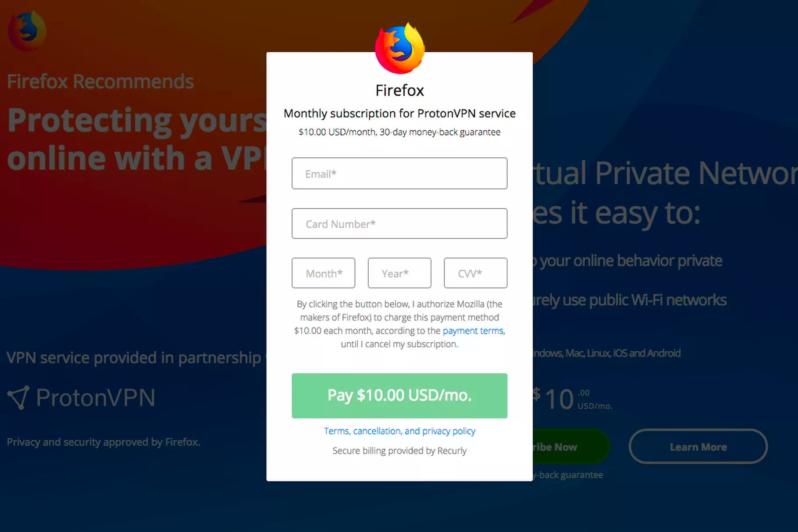Viewport: 798px width, 532px height.
Task: Click the Firefox title in the dialog
Action: pos(399,90)
